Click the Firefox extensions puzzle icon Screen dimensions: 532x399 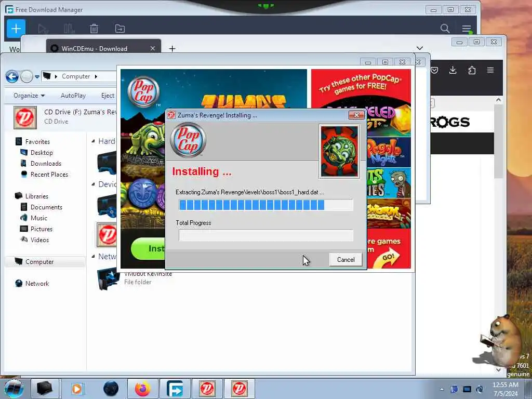(x=472, y=70)
